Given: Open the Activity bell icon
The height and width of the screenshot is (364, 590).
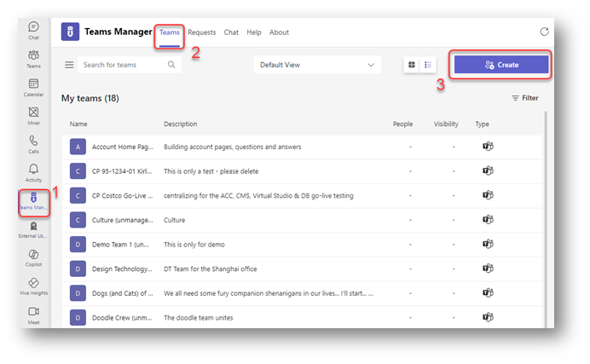Looking at the screenshot, I should (33, 172).
